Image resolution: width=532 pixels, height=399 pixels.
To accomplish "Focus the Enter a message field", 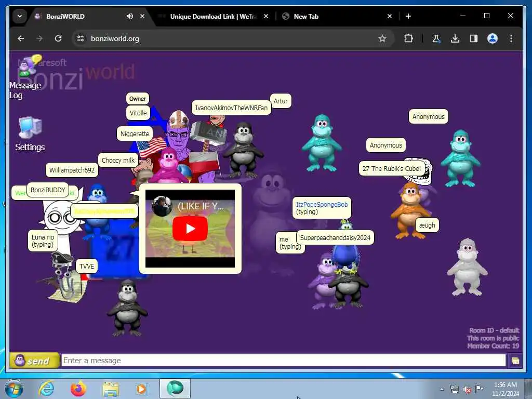I will (x=283, y=361).
